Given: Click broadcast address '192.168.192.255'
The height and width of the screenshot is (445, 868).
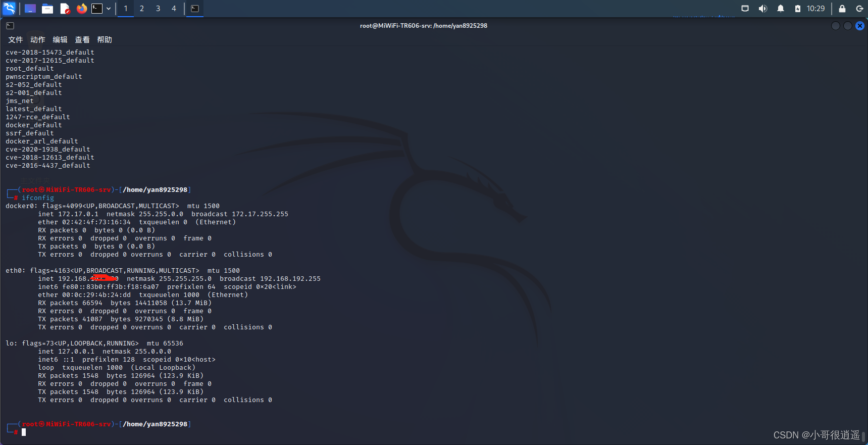Looking at the screenshot, I should coord(290,279).
